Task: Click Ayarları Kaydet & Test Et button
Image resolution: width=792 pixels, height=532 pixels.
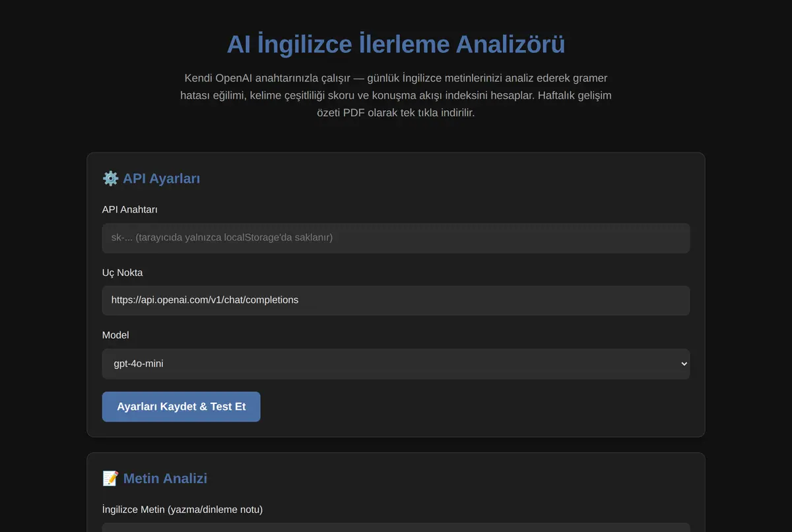Action: point(181,407)
